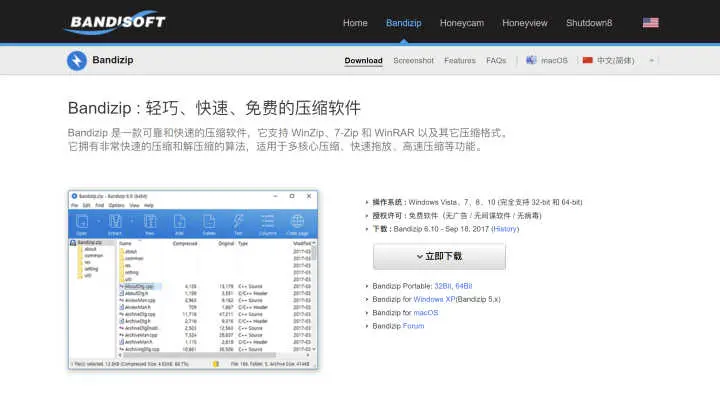Open Bandizip for macOS link in list
720x405 pixels.
click(426, 312)
